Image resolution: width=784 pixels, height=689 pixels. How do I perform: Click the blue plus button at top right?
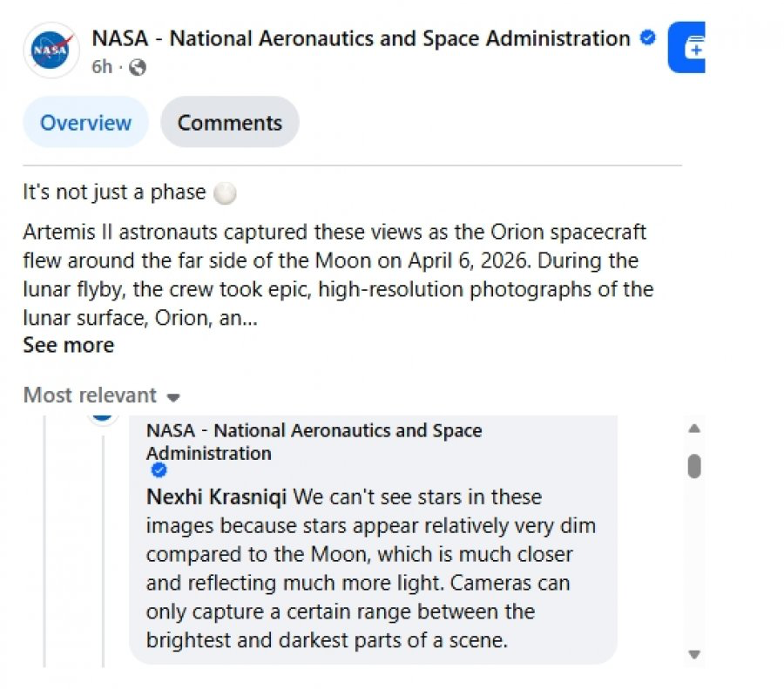tap(688, 49)
